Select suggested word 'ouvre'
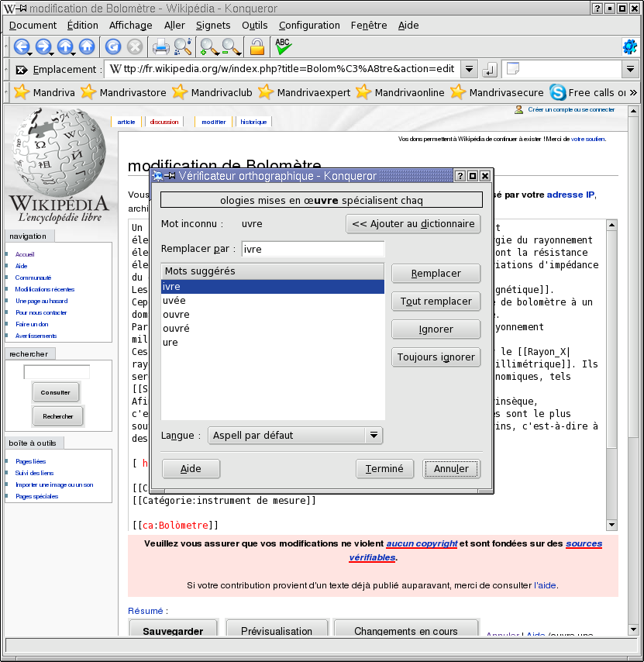 [x=176, y=315]
